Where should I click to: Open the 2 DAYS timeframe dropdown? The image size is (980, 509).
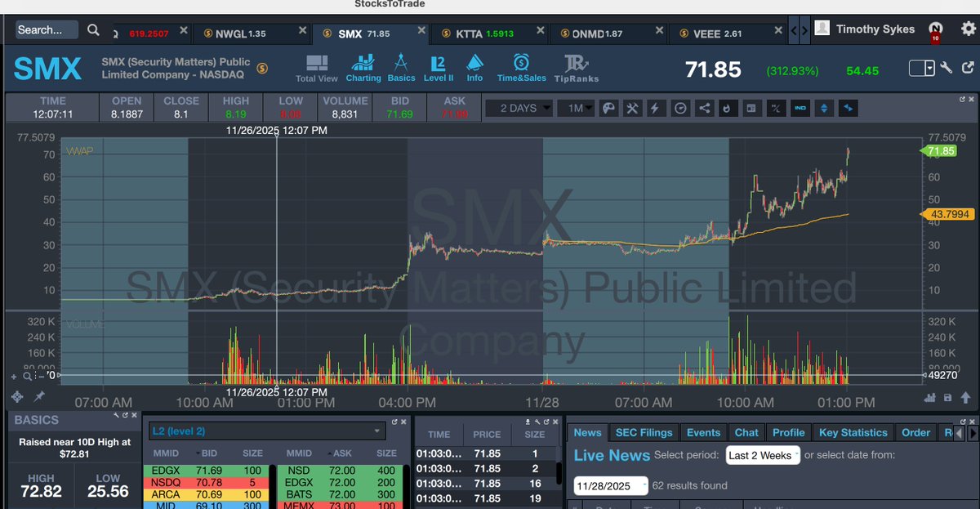tap(519, 107)
